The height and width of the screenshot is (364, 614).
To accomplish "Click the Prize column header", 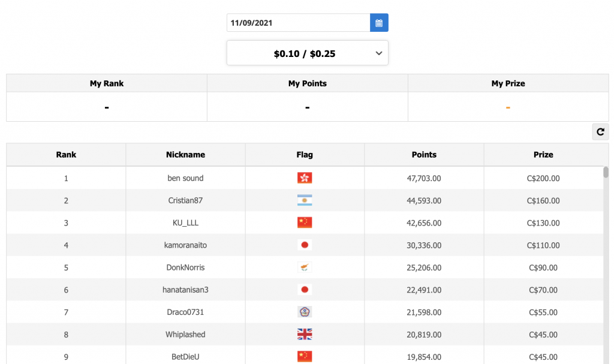I will pyautogui.click(x=543, y=155).
